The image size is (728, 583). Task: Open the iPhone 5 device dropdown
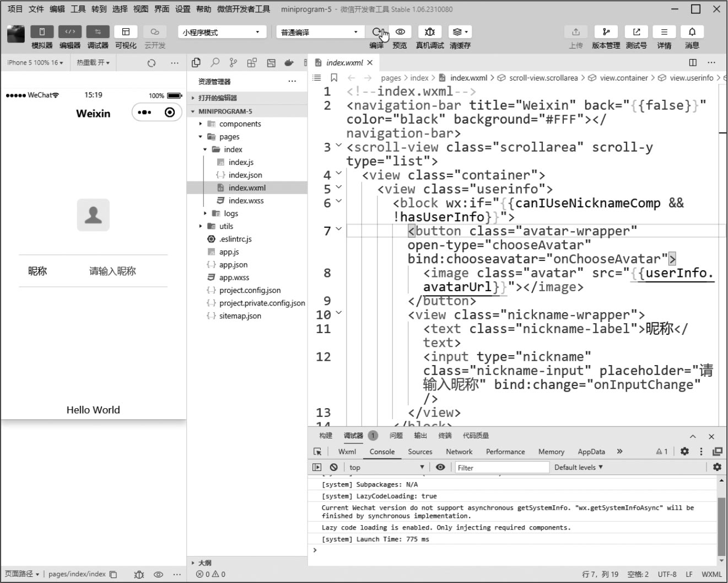click(x=35, y=63)
